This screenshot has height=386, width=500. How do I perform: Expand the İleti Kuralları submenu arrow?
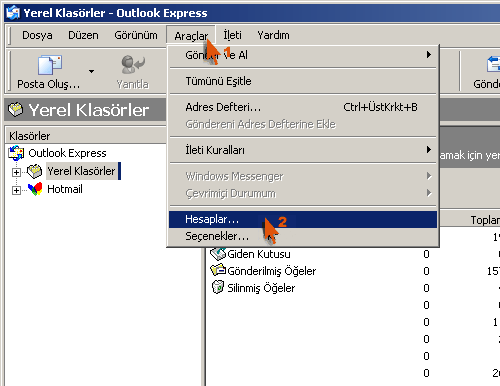pyautogui.click(x=429, y=150)
